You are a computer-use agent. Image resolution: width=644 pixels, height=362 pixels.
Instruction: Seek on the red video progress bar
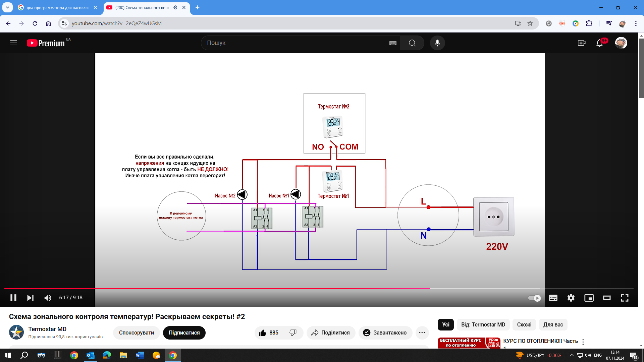point(217,288)
